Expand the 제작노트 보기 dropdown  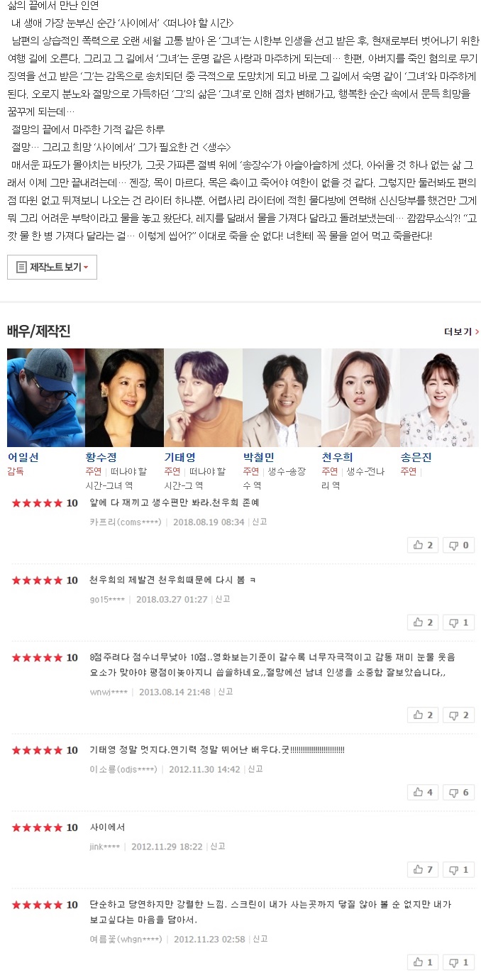pos(52,267)
